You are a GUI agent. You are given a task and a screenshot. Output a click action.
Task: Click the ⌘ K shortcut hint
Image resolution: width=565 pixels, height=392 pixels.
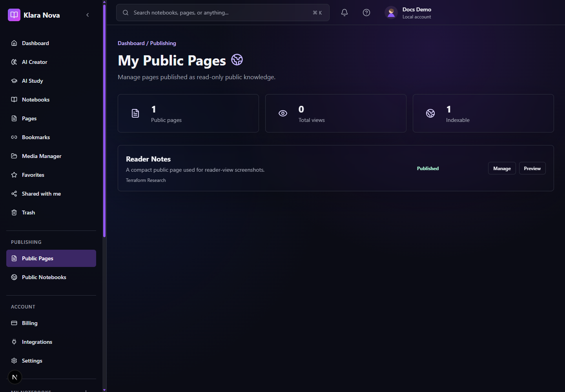point(317,13)
